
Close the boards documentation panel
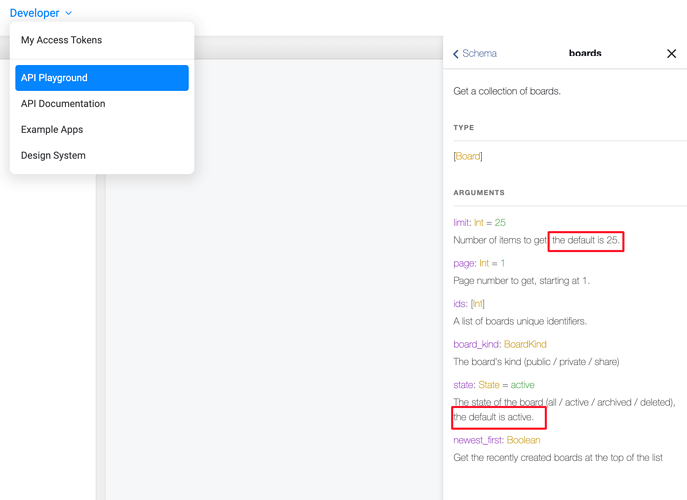pyautogui.click(x=671, y=53)
